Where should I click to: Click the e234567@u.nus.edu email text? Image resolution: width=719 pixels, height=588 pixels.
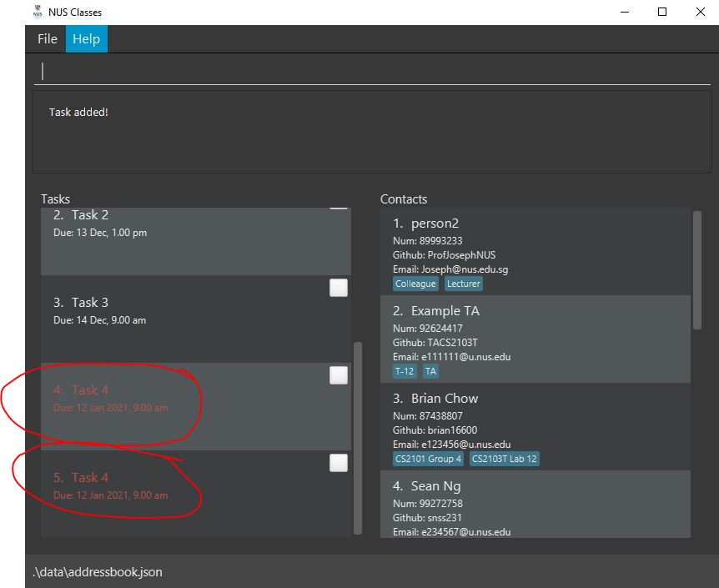coord(466,532)
